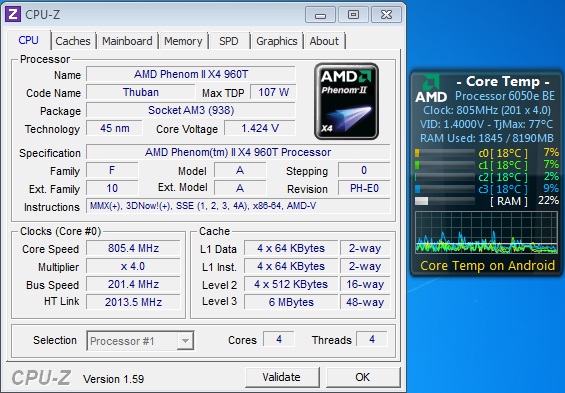Show the Graphics tab
Image resolution: width=565 pixels, height=393 pixels.
pos(277,41)
